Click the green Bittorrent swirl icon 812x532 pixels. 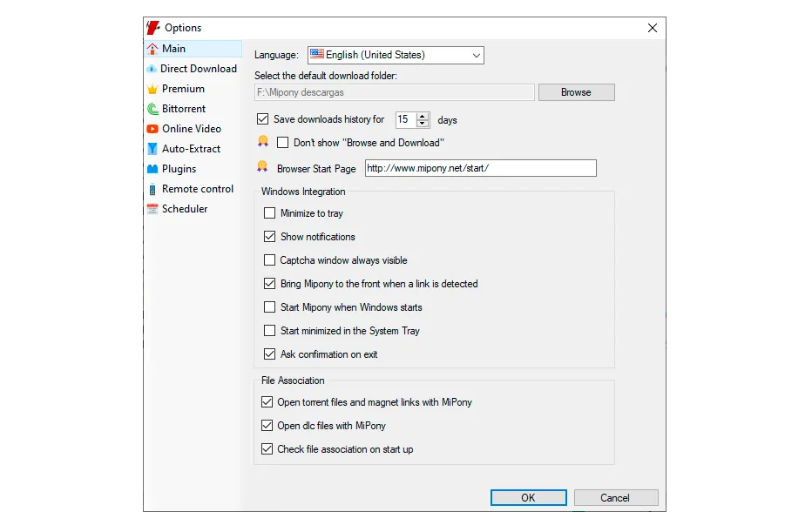pyautogui.click(x=152, y=109)
